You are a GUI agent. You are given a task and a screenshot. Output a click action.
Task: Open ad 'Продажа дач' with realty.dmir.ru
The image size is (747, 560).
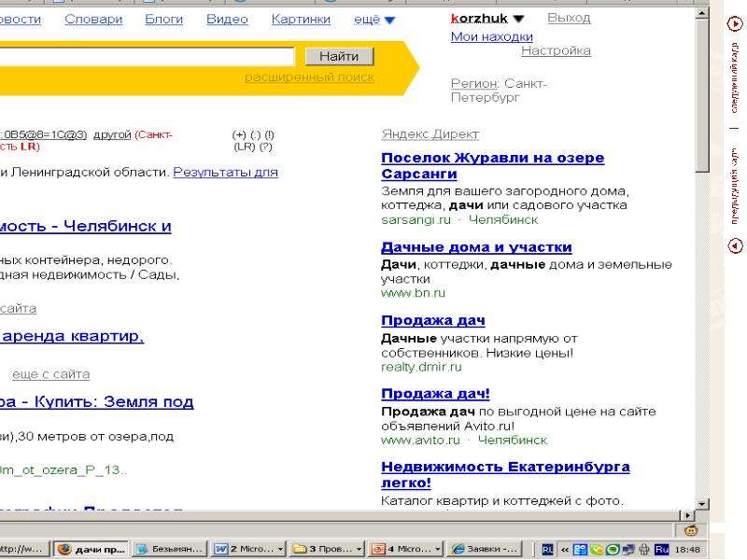coord(433,320)
